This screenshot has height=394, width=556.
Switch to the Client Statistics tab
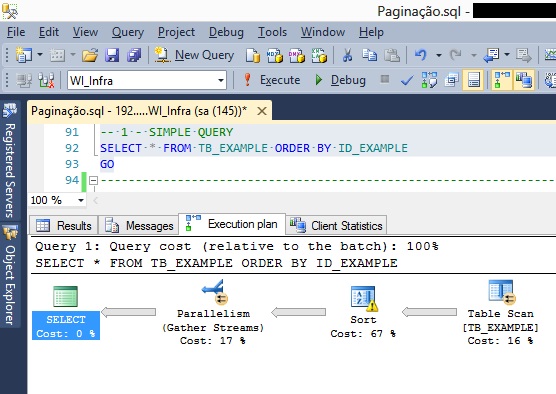click(336, 226)
